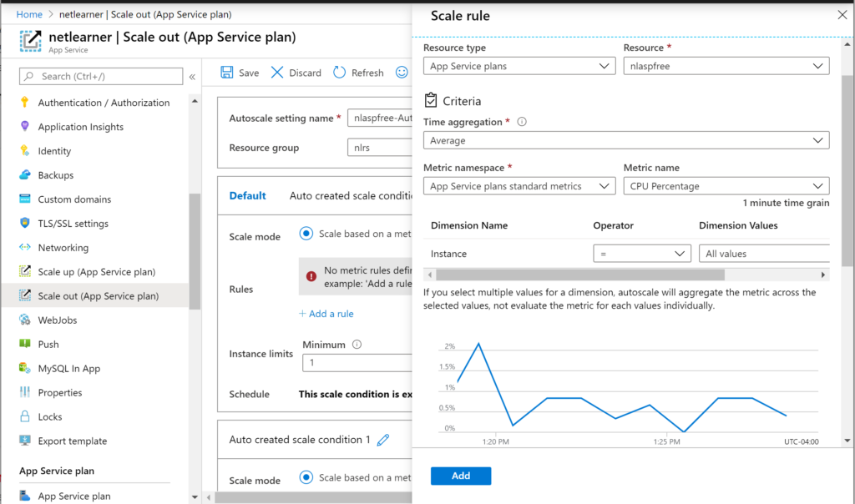Click the Export template icon
Viewport: 855px width, 504px height.
click(x=24, y=441)
